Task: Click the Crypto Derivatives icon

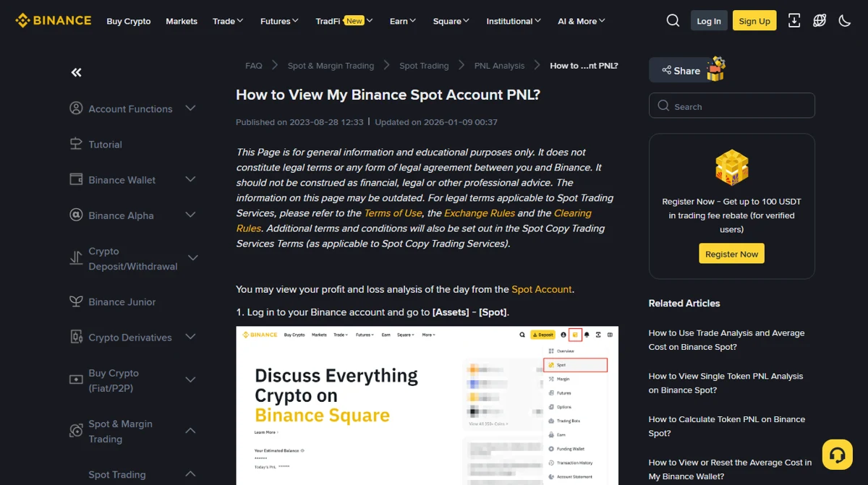Action: pyautogui.click(x=76, y=337)
